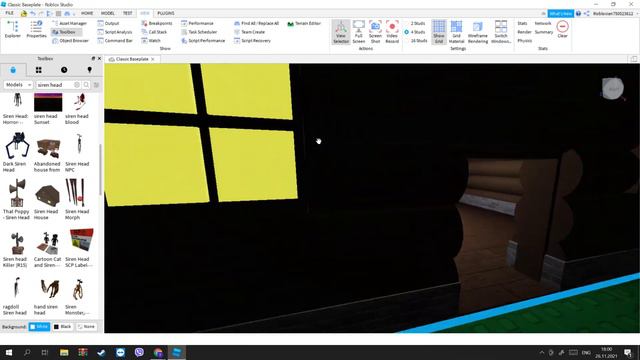Click the Undo arrow in quick access
Screen dimensions: 640x360
pyautogui.click(x=33, y=13)
